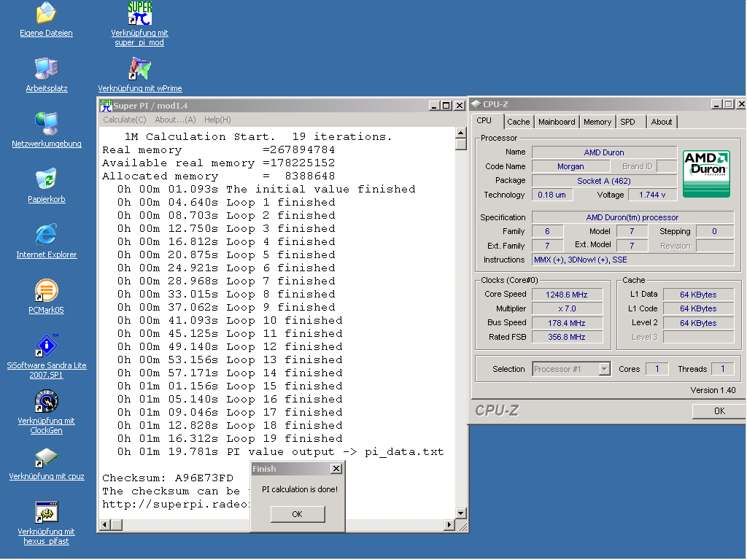The height and width of the screenshot is (560, 747).
Task: Close the Finish dialog with X
Action: pyautogui.click(x=336, y=469)
